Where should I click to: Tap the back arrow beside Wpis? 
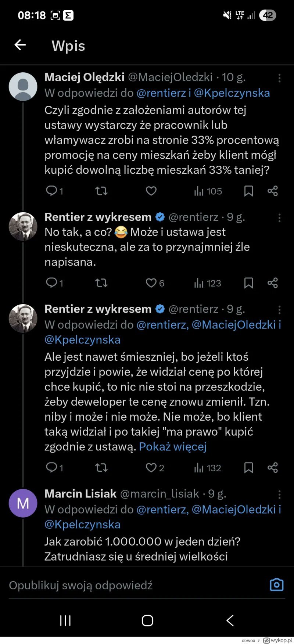coord(20,45)
